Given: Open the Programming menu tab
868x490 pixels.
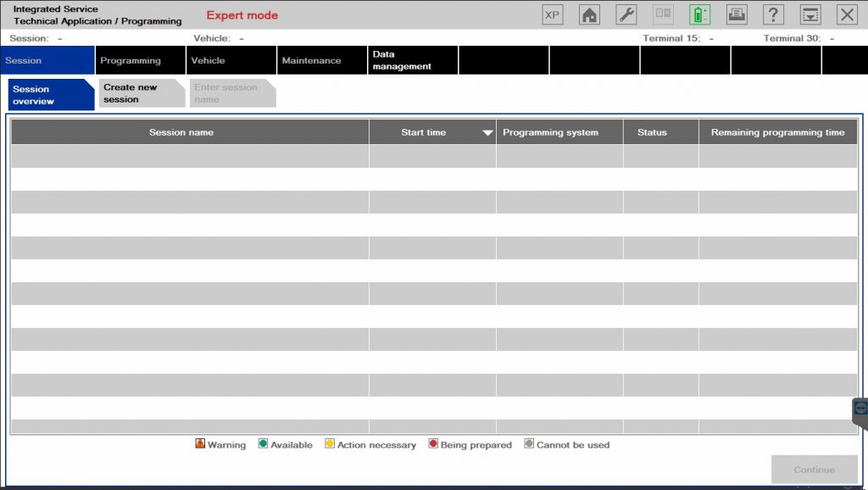Looking at the screenshot, I should tap(131, 61).
